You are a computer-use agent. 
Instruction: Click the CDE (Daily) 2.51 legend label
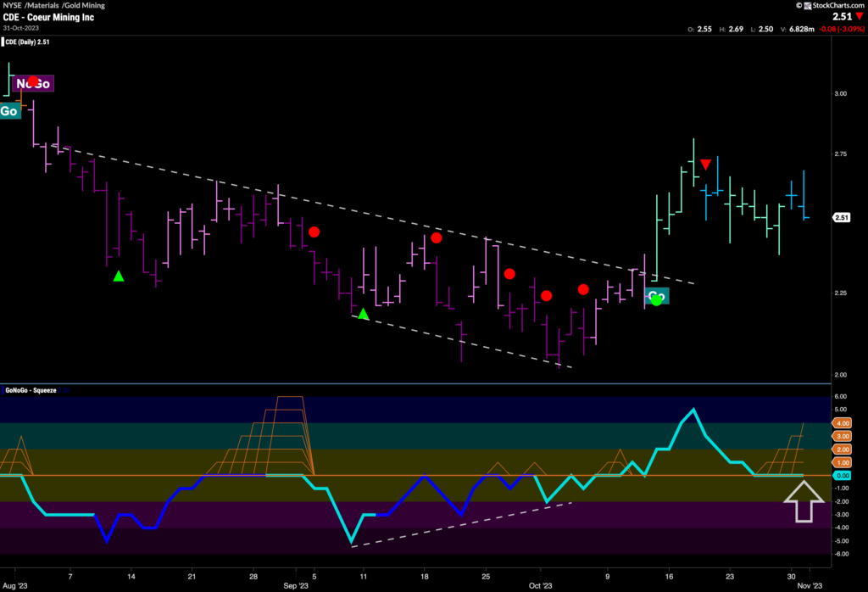click(29, 40)
